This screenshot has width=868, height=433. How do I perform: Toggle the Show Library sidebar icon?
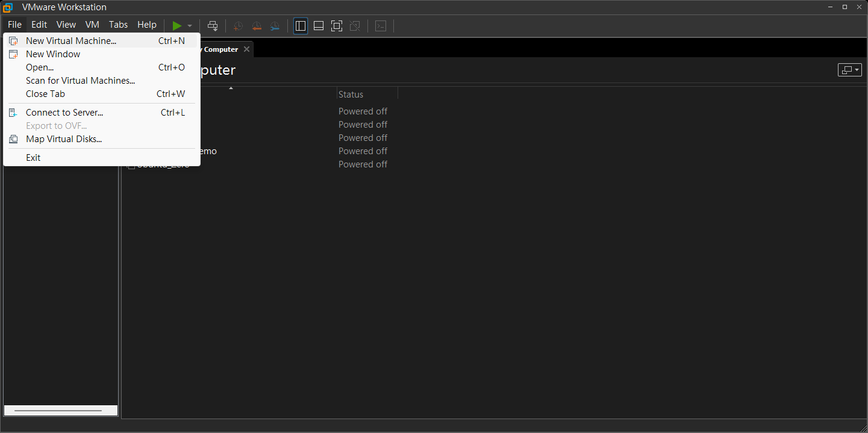(x=301, y=25)
